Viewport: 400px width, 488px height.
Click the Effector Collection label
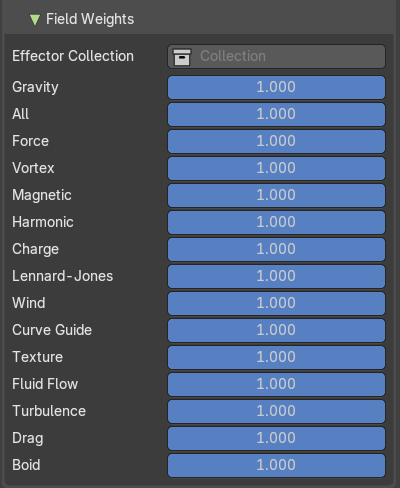tap(73, 56)
